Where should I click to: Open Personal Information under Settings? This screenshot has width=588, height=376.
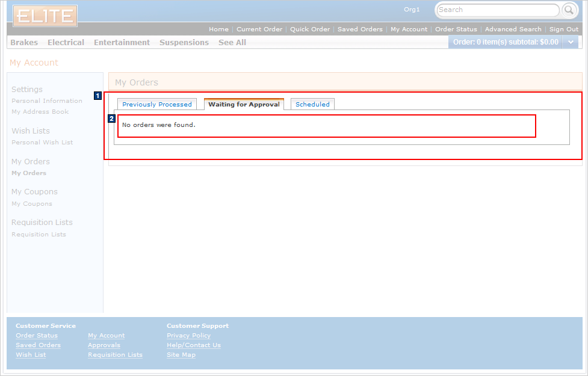pyautogui.click(x=46, y=100)
